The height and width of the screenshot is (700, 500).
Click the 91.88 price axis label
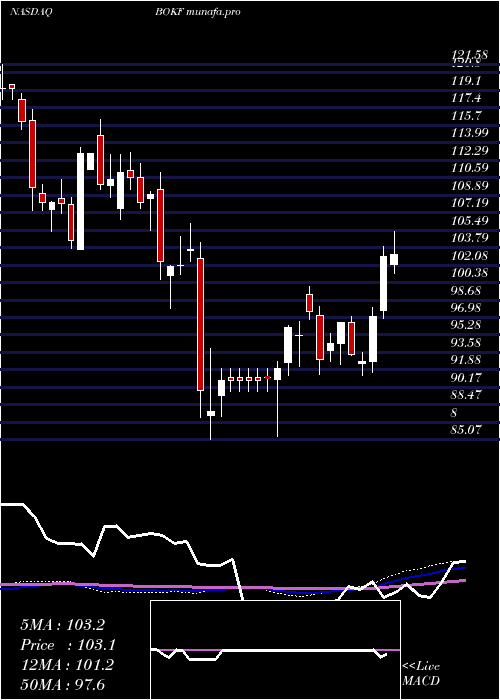coord(466,360)
